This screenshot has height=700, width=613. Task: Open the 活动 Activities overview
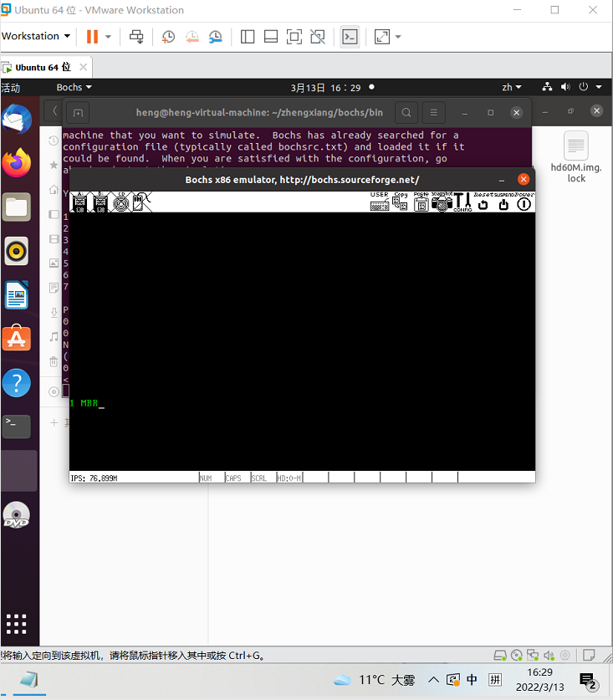(11, 88)
